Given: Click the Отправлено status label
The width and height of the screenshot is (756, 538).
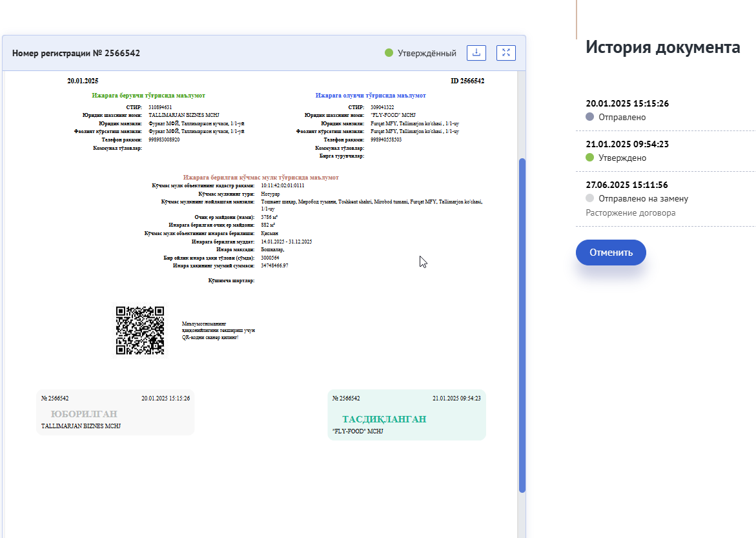Looking at the screenshot, I should [x=622, y=118].
